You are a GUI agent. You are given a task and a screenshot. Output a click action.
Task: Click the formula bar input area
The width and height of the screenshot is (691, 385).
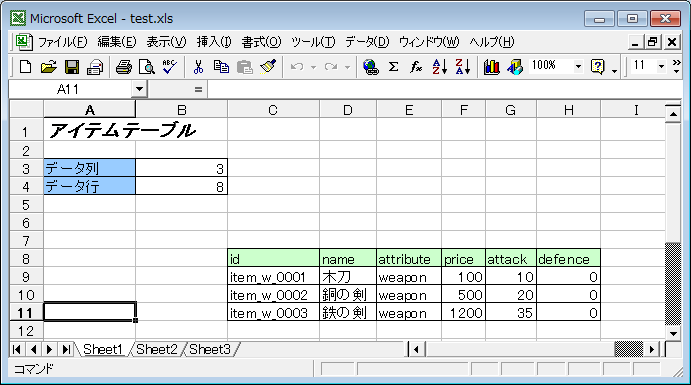click(x=444, y=89)
